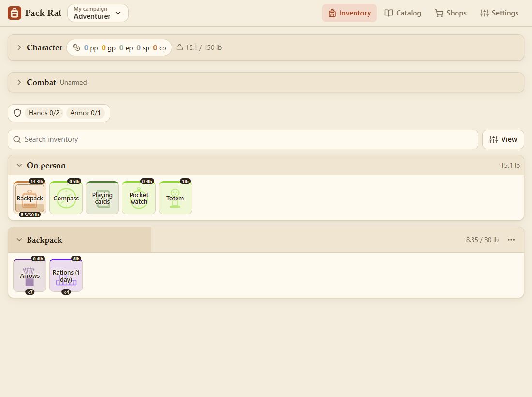Open the Catalog tab
The image size is (532, 397).
point(403,13)
